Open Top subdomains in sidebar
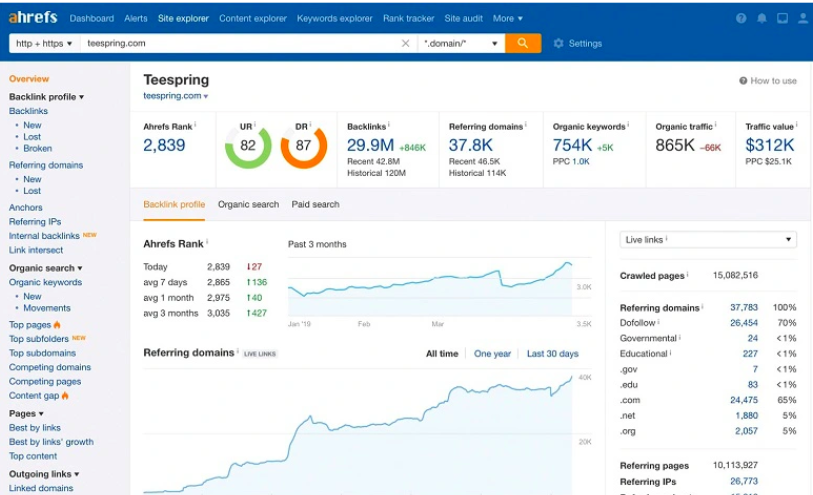Screen dimensions: 813x495 point(43,353)
